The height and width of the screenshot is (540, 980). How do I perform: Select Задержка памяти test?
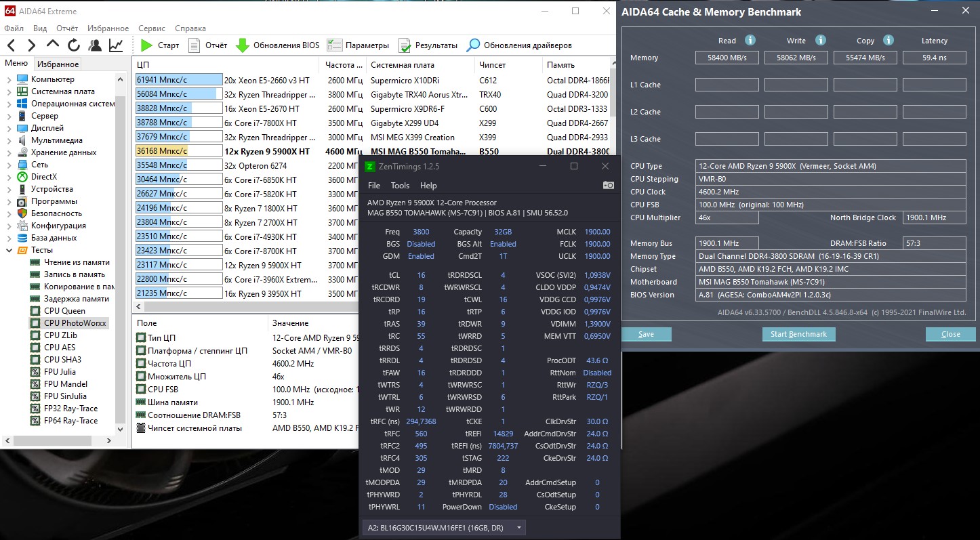tap(76, 299)
